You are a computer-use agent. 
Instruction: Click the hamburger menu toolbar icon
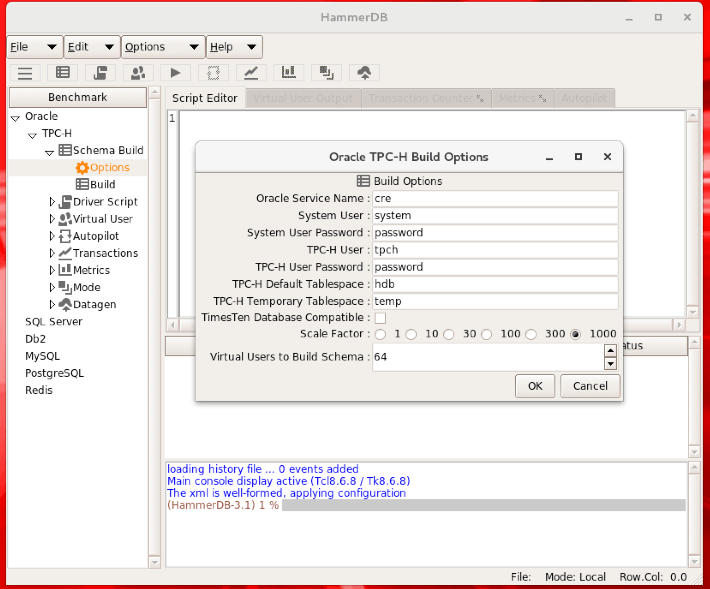coord(25,73)
